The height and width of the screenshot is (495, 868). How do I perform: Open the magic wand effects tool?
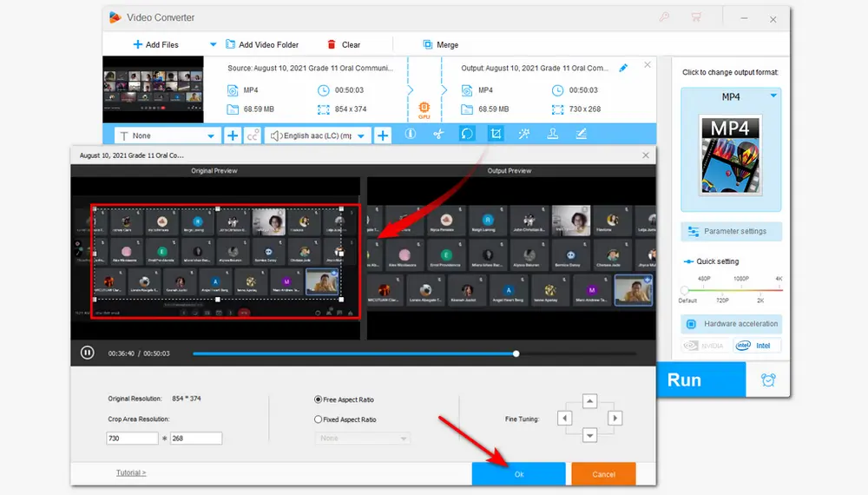tap(523, 135)
